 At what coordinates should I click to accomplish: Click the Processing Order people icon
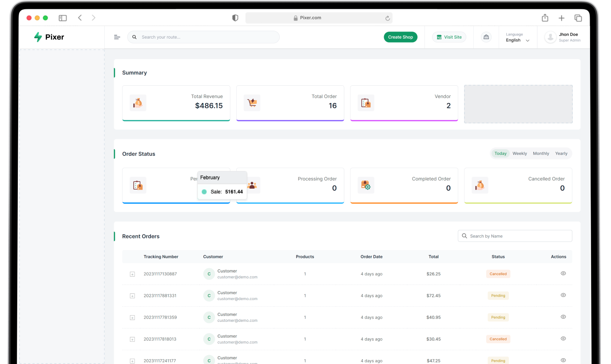(x=253, y=185)
